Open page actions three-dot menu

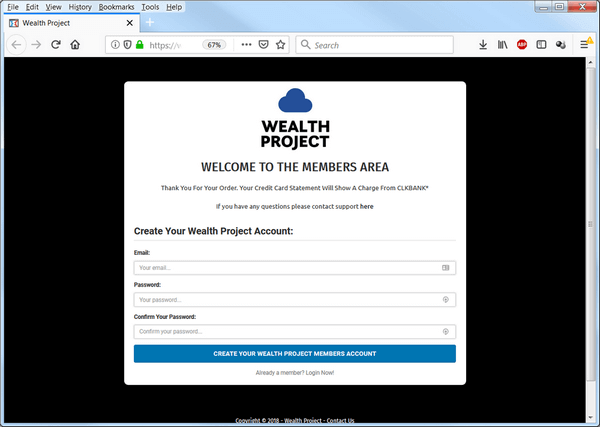[x=246, y=45]
